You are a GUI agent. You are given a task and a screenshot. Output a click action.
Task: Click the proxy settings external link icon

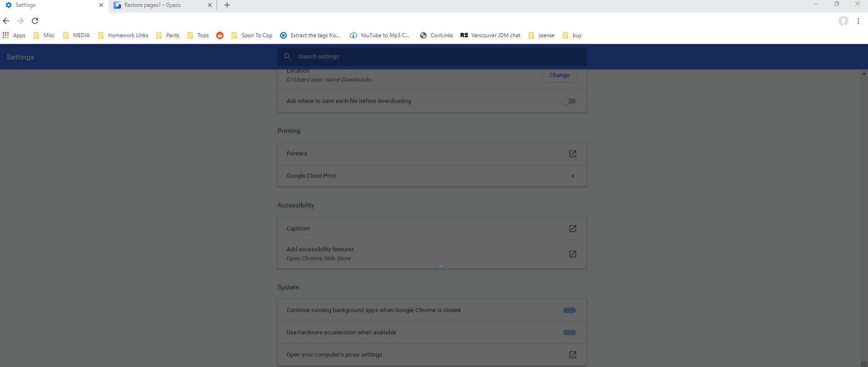click(x=573, y=355)
